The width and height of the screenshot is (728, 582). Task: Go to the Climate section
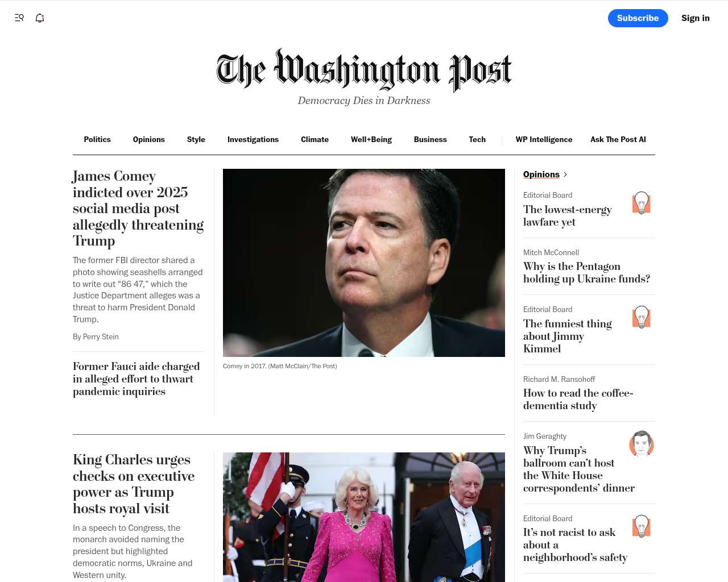pos(315,139)
